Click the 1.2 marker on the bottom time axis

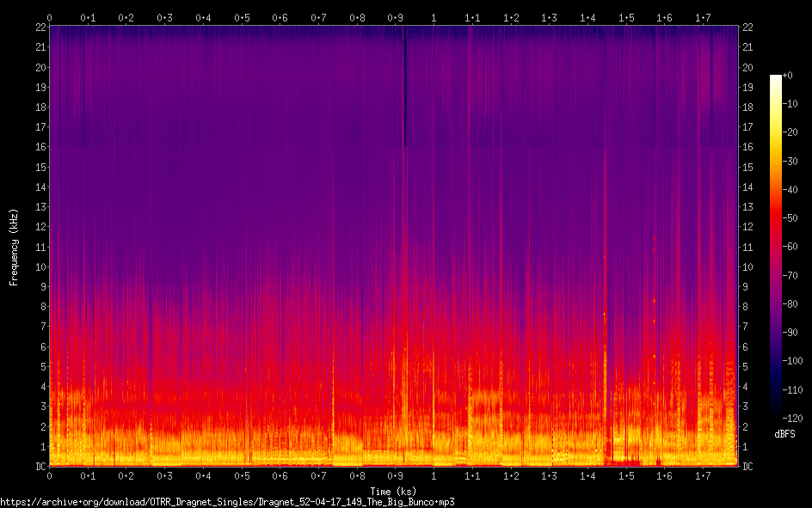click(x=511, y=475)
